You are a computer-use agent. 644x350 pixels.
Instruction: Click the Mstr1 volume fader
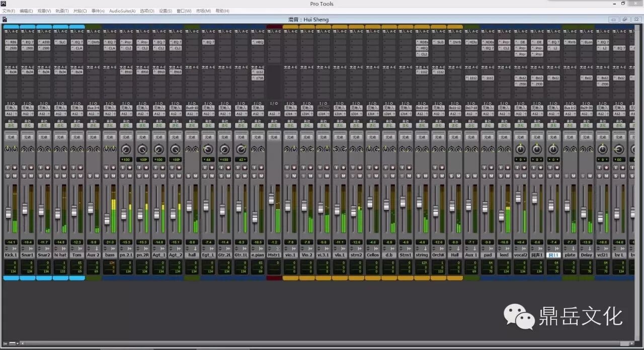271,199
